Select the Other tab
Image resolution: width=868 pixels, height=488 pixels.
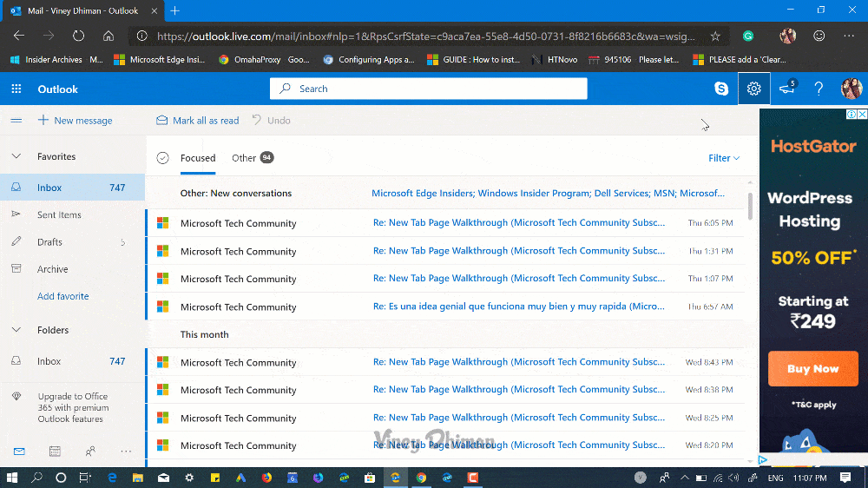(x=253, y=158)
